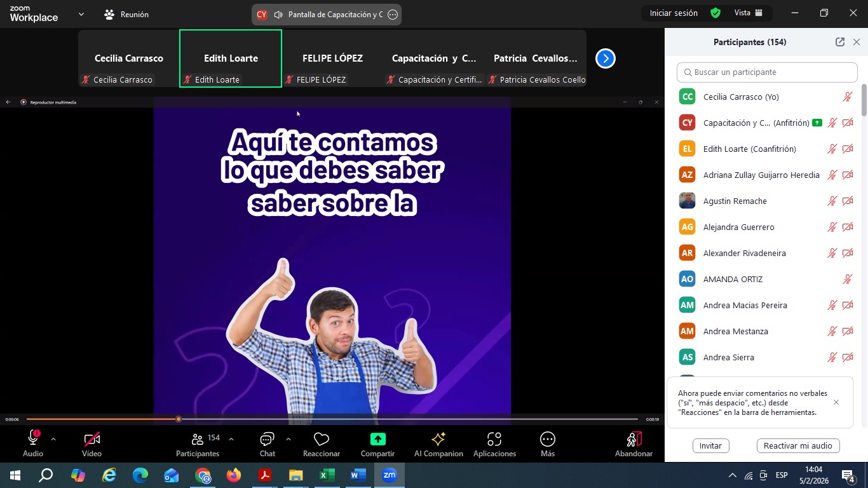Open the Aplicaciones apps icon
Image resolution: width=868 pixels, height=488 pixels.
[494, 440]
